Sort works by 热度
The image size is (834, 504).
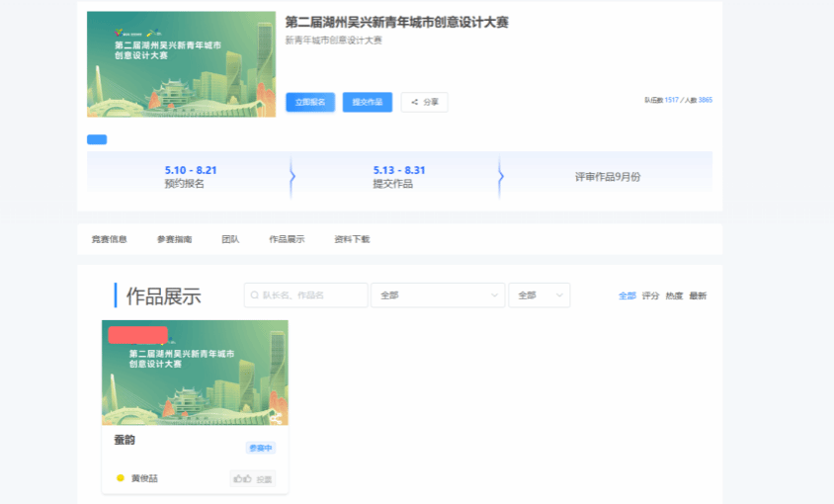tap(674, 295)
